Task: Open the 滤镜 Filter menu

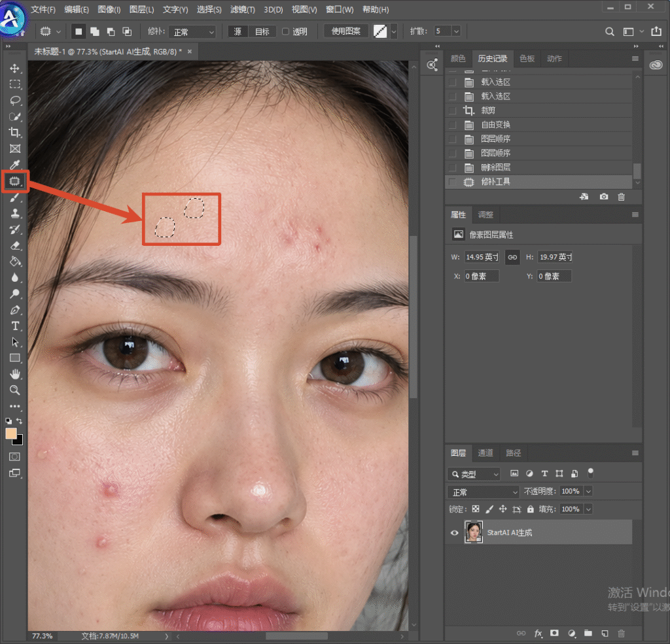Action: tap(242, 9)
